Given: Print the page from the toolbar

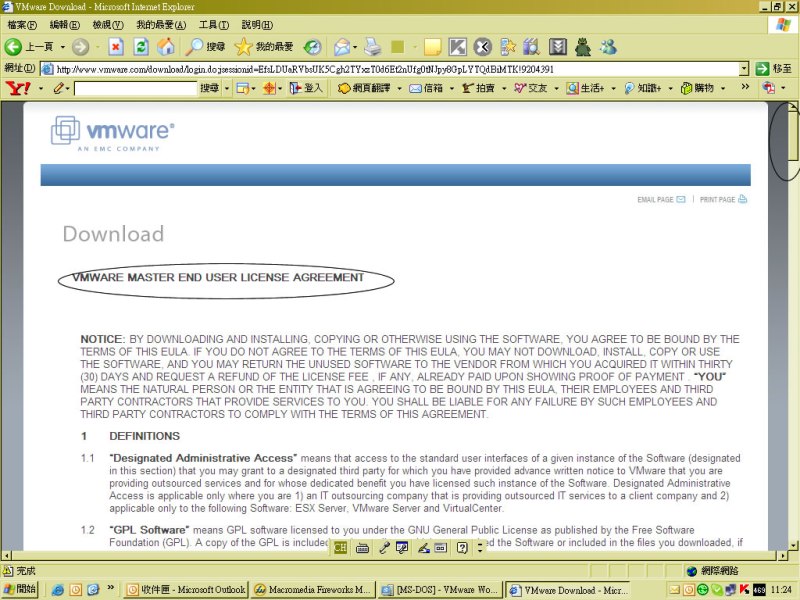Looking at the screenshot, I should (373, 47).
